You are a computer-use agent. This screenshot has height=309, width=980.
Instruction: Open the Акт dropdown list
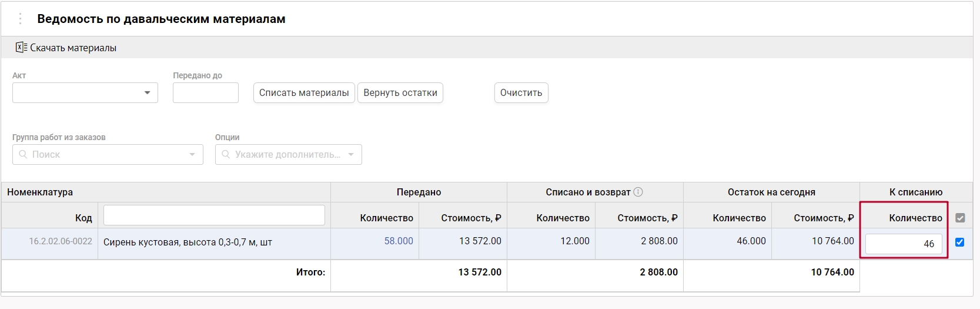coord(147,93)
